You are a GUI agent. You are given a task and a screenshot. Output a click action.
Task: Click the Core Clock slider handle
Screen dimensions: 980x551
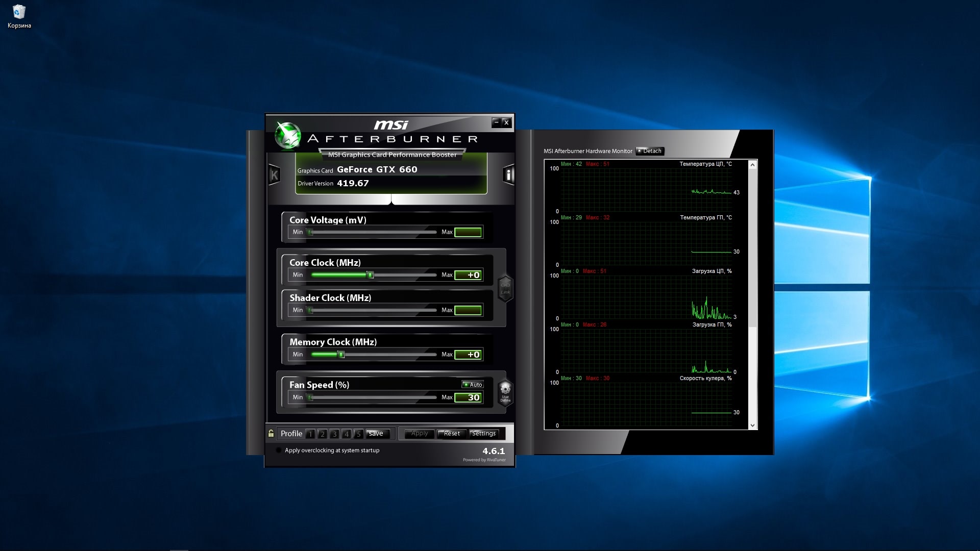(371, 275)
